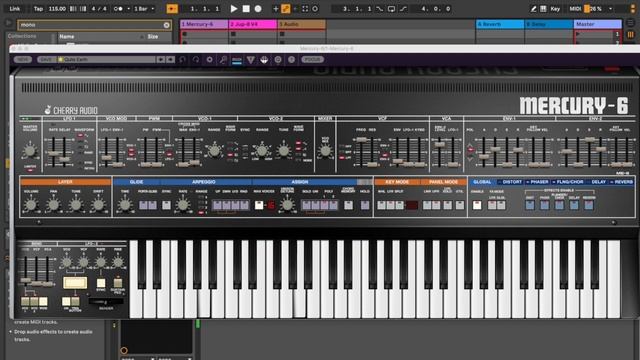Image resolution: width=640 pixels, height=360 pixels.
Task: Toggle Draw Mode pencil icon
Action: tap(533, 9)
